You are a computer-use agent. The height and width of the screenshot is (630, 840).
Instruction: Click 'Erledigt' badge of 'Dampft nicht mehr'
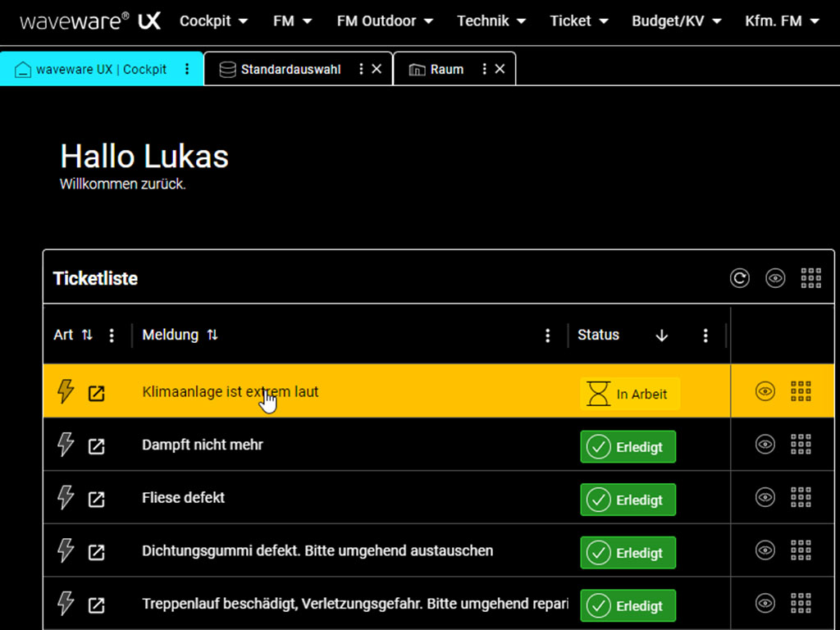coord(628,447)
